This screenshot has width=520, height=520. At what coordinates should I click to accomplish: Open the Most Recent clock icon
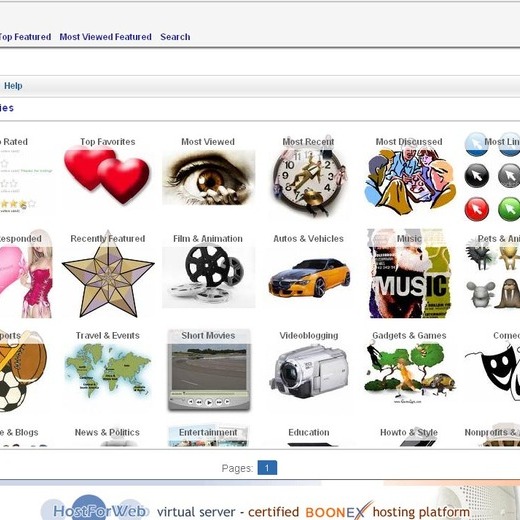pyautogui.click(x=308, y=178)
